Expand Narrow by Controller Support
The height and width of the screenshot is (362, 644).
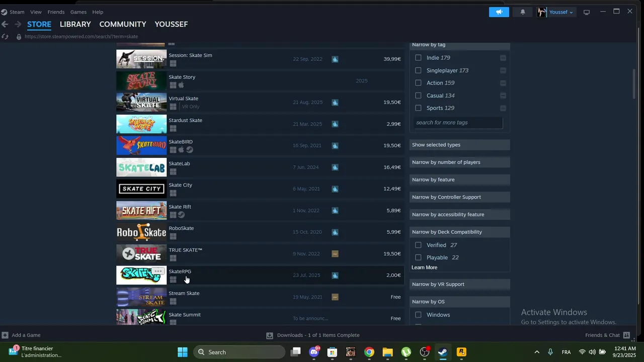pyautogui.click(x=459, y=197)
